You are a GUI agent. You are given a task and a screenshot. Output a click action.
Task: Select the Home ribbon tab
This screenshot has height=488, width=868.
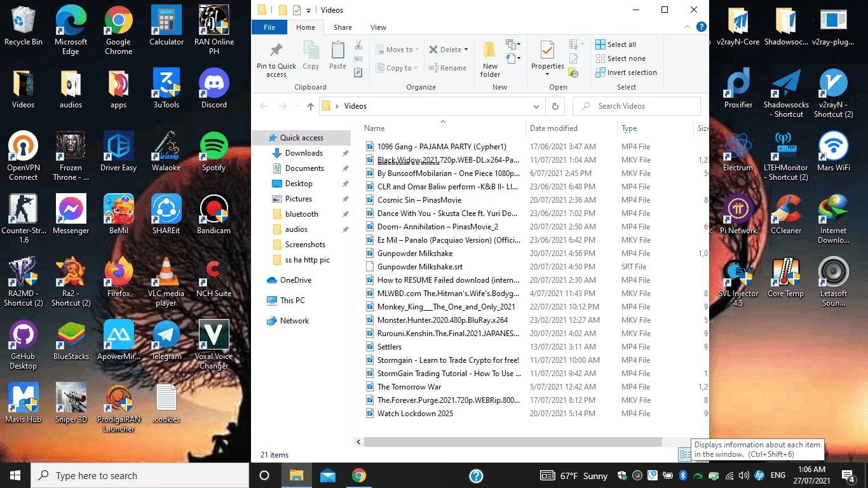click(x=306, y=27)
